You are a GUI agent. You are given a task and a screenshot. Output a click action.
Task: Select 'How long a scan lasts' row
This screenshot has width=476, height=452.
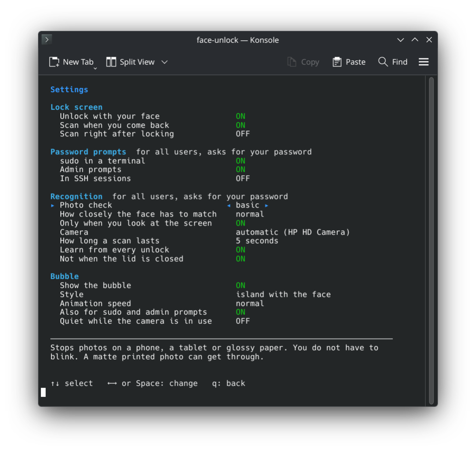pos(110,241)
